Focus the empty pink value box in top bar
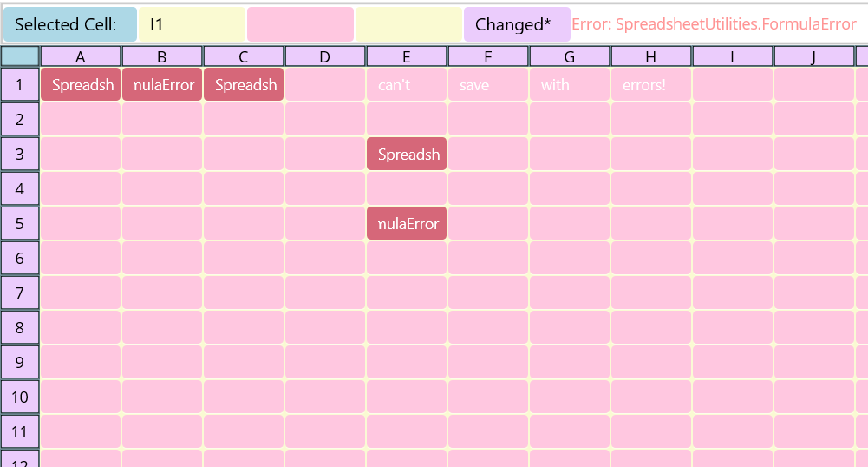The height and width of the screenshot is (467, 868). (300, 24)
